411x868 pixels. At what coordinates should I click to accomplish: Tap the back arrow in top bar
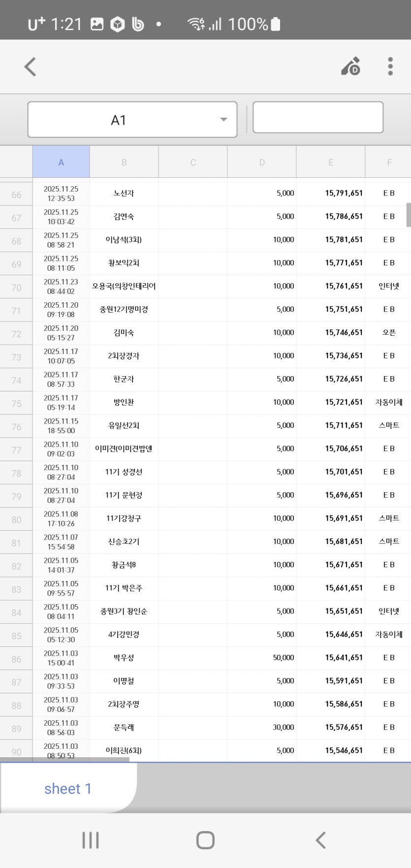tap(31, 67)
